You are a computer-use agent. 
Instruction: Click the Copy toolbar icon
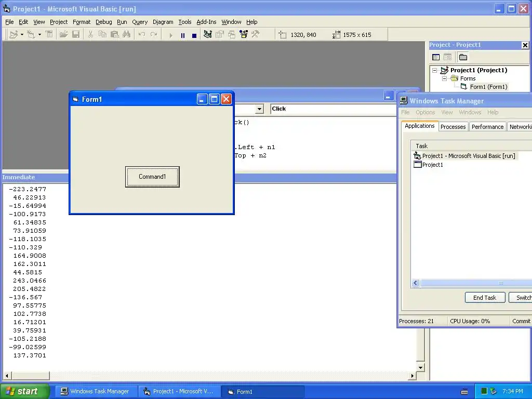coord(102,35)
